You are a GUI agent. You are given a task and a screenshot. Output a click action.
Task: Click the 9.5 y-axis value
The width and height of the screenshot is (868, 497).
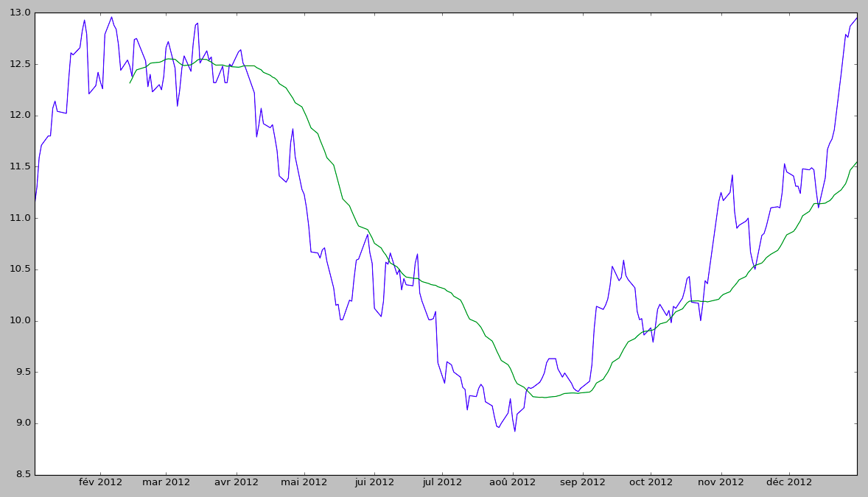click(22, 372)
